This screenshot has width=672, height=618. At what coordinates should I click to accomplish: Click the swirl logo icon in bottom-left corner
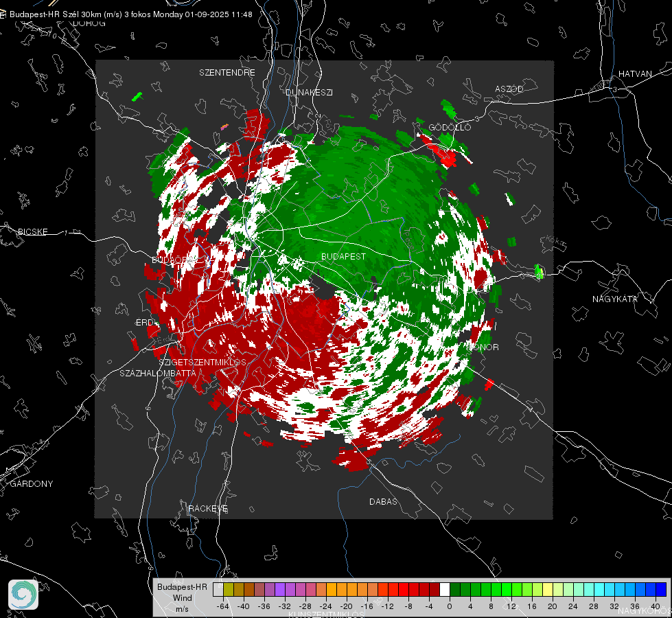pos(23,595)
